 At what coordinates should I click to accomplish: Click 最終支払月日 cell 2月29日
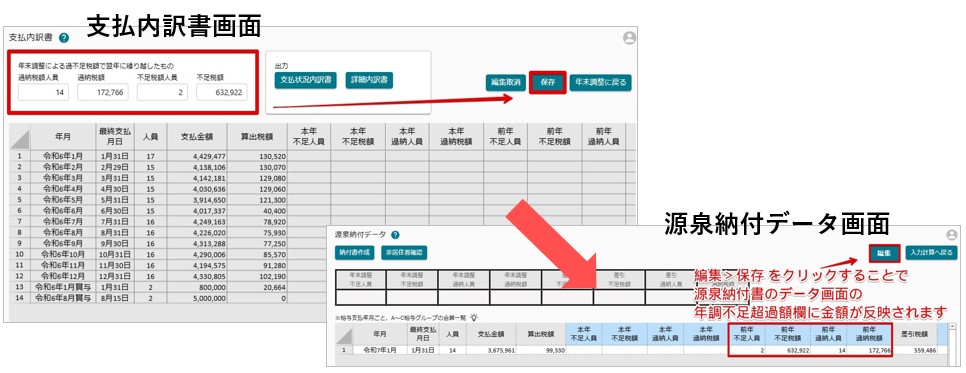click(115, 167)
